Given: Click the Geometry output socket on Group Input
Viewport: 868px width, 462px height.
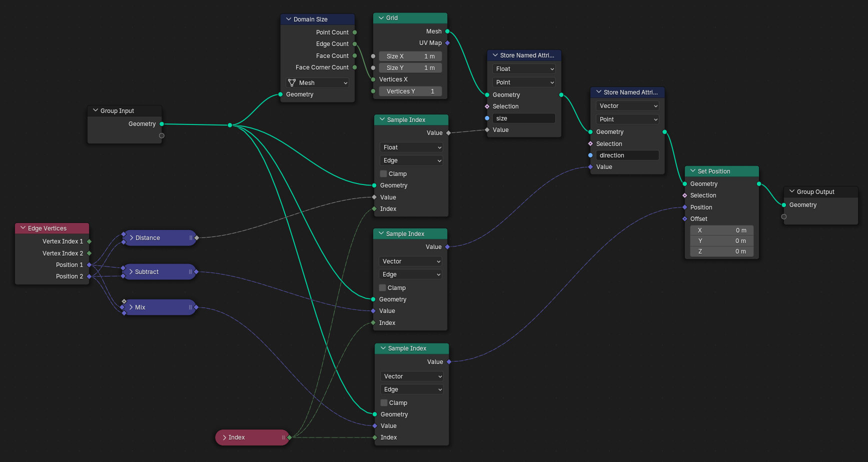Looking at the screenshot, I should [162, 124].
